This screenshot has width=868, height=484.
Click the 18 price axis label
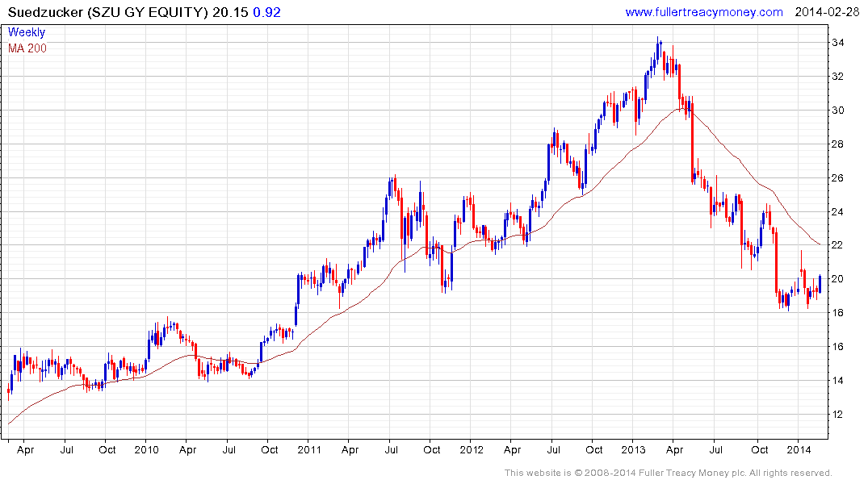(837, 312)
